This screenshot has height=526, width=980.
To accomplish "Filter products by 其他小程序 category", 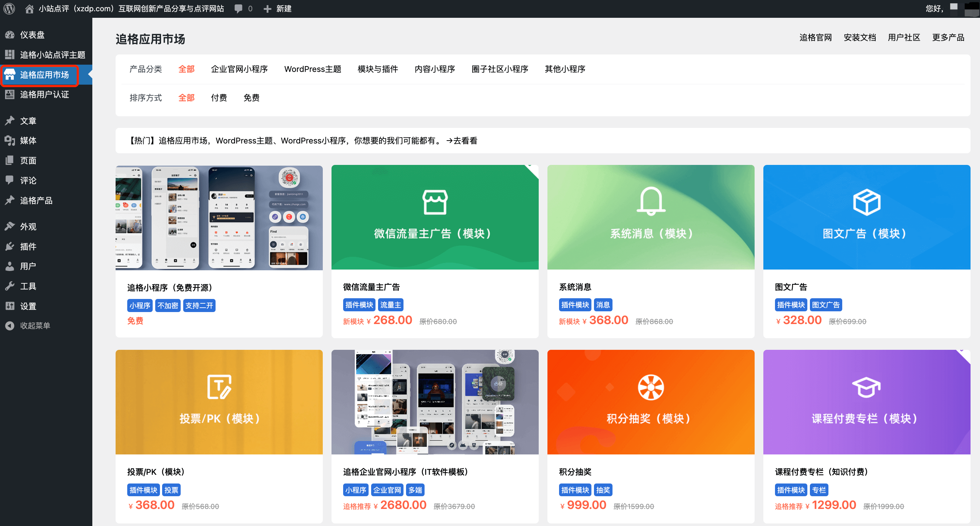I will [565, 69].
